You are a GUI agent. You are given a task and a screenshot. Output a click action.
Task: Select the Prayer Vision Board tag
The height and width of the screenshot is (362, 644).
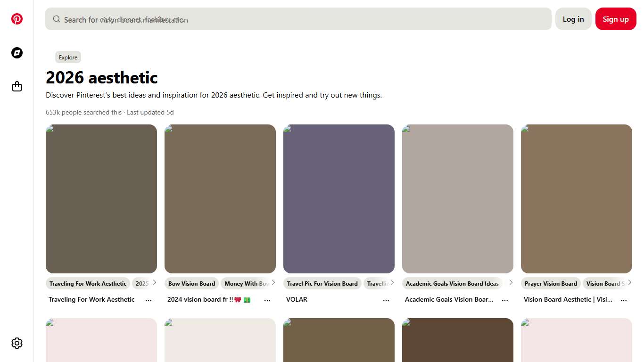pyautogui.click(x=551, y=284)
